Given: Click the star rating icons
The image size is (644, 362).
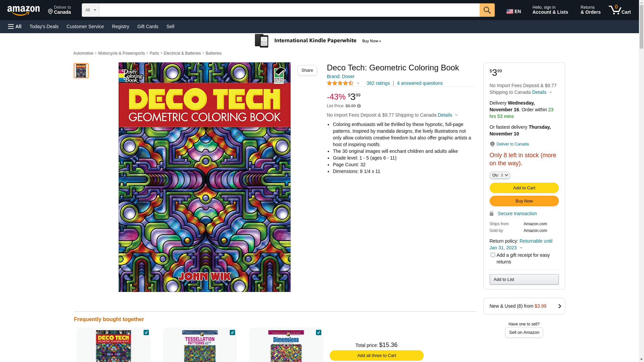Looking at the screenshot, I should (340, 83).
